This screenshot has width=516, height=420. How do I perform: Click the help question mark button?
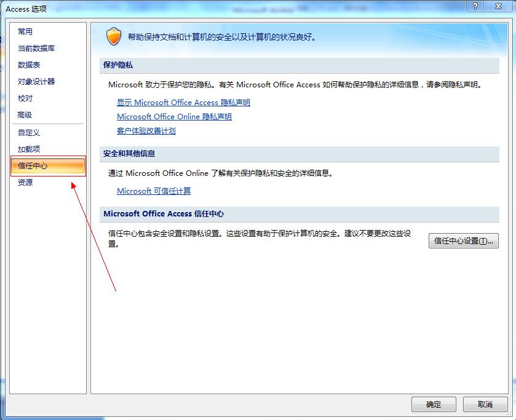point(475,6)
